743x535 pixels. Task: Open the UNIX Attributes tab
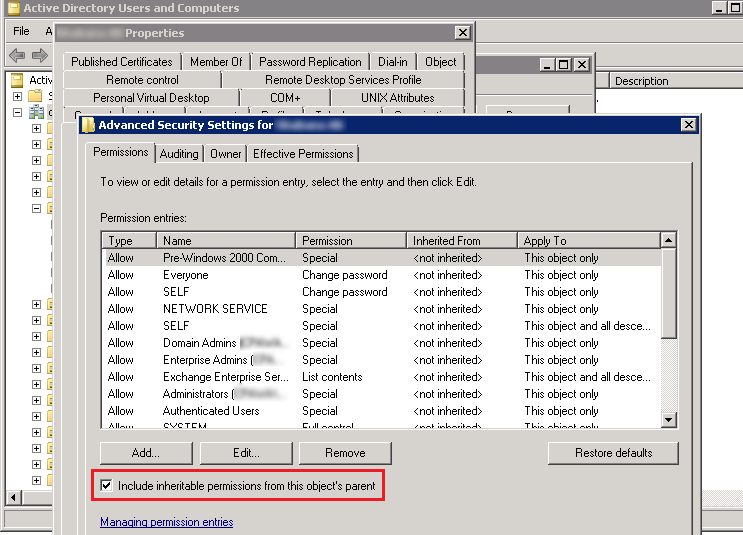[x=398, y=98]
